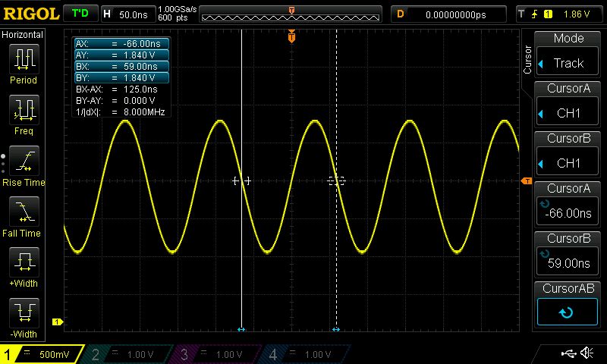Viewport: 607px width, 364px height.
Task: Enable channel 4 display
Action: [305, 354]
